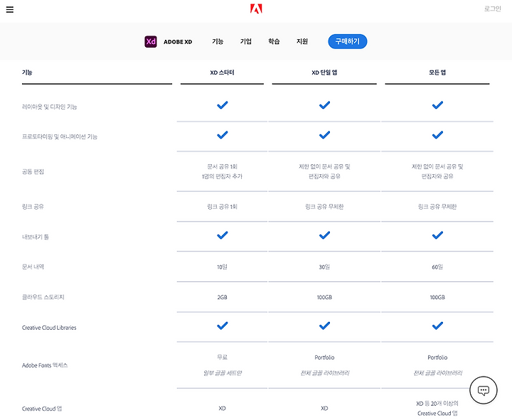Click XD 단일 앱 column header

(324, 72)
